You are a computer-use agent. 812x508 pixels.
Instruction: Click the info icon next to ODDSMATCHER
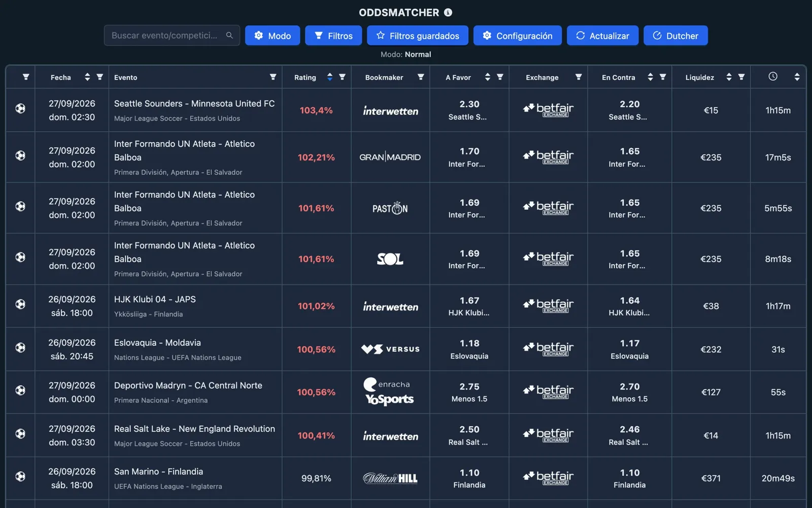coord(448,12)
